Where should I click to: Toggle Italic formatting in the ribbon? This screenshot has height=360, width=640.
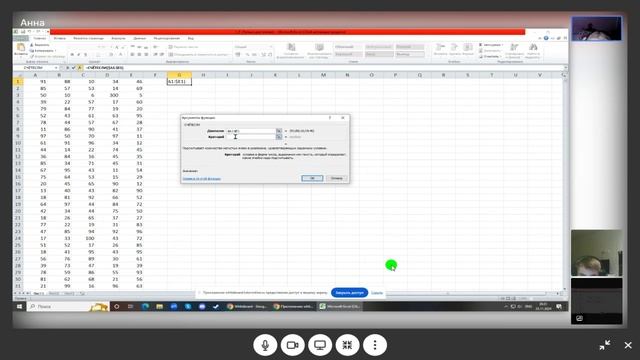click(x=79, y=55)
